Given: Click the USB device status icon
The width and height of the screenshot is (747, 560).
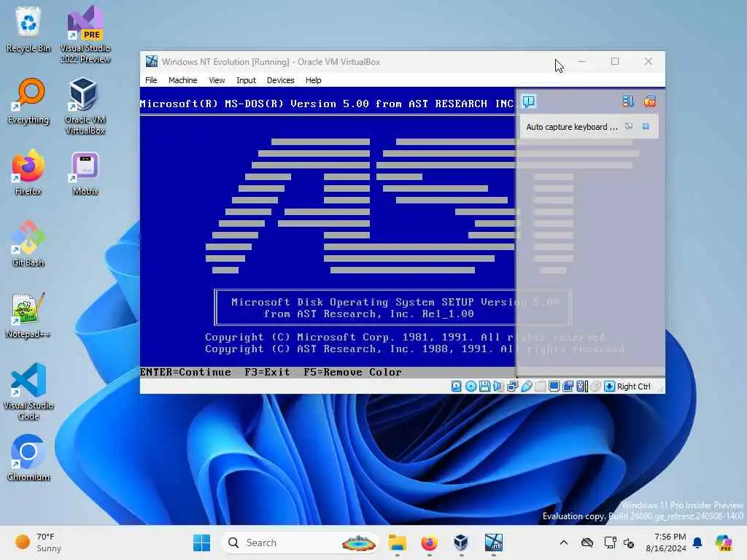Looking at the screenshot, I should (x=527, y=386).
